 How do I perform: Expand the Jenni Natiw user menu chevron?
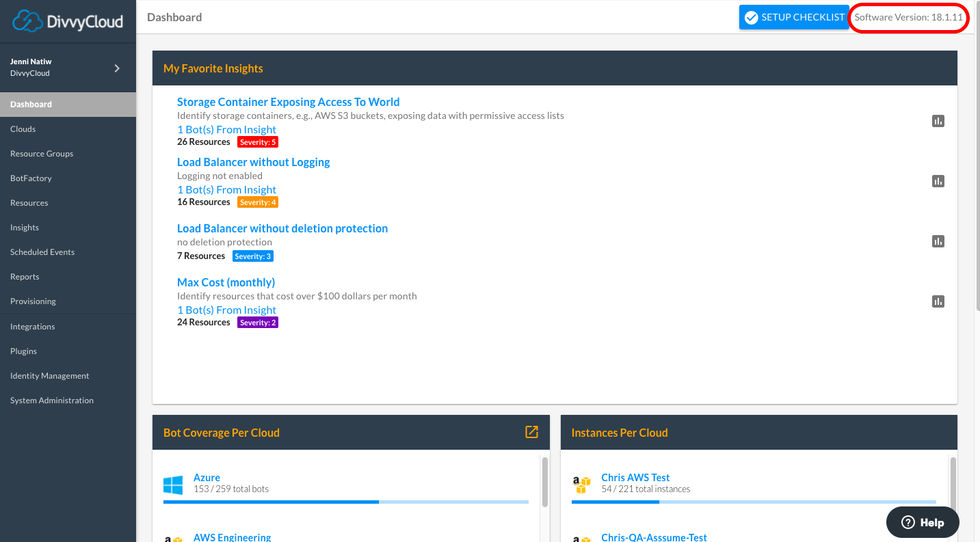(117, 68)
